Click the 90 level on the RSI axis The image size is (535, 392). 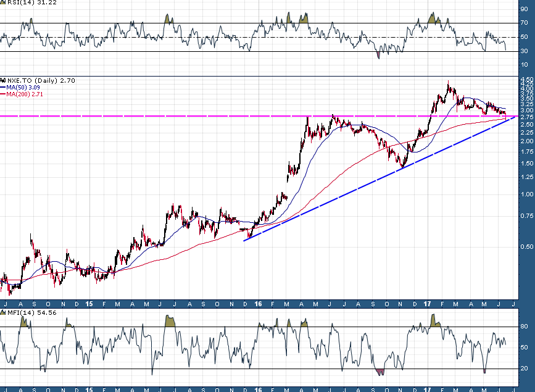click(524, 9)
